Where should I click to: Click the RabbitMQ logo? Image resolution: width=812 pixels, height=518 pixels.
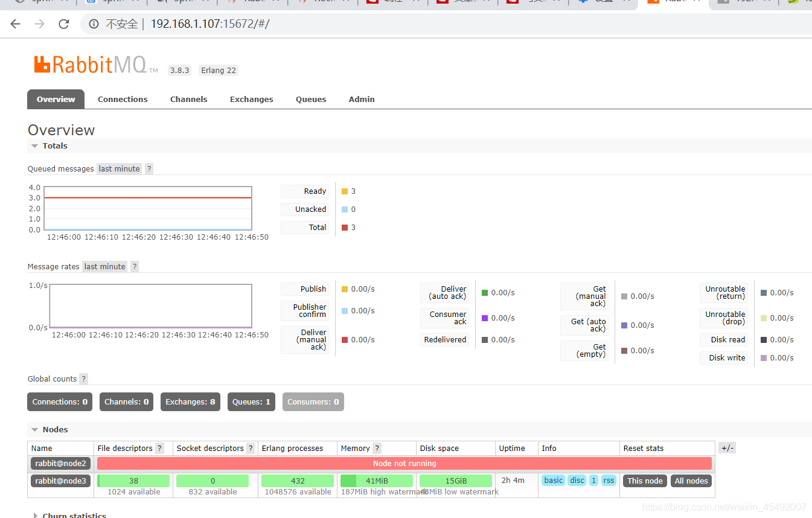[x=96, y=65]
